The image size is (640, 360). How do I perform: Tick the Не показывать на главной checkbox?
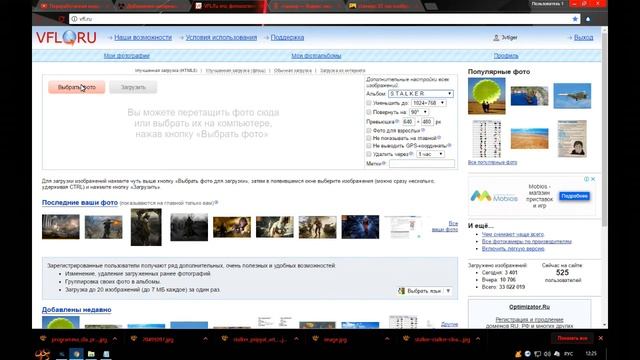(x=369, y=138)
